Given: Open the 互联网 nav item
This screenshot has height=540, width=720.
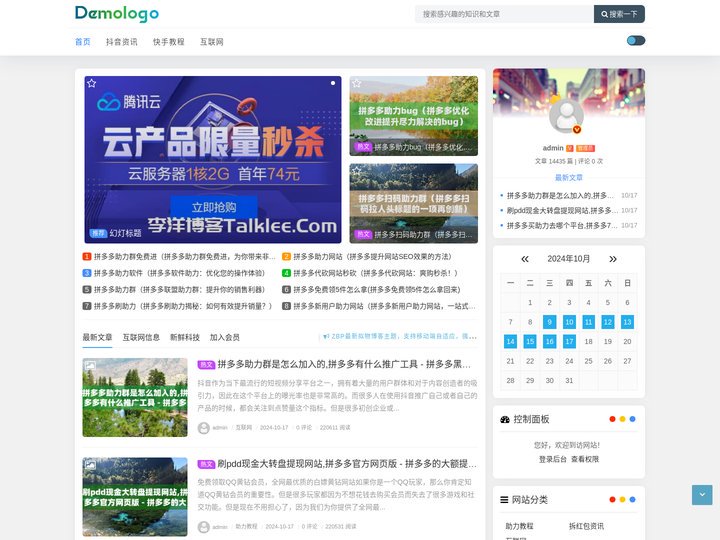Looking at the screenshot, I should coord(212,42).
